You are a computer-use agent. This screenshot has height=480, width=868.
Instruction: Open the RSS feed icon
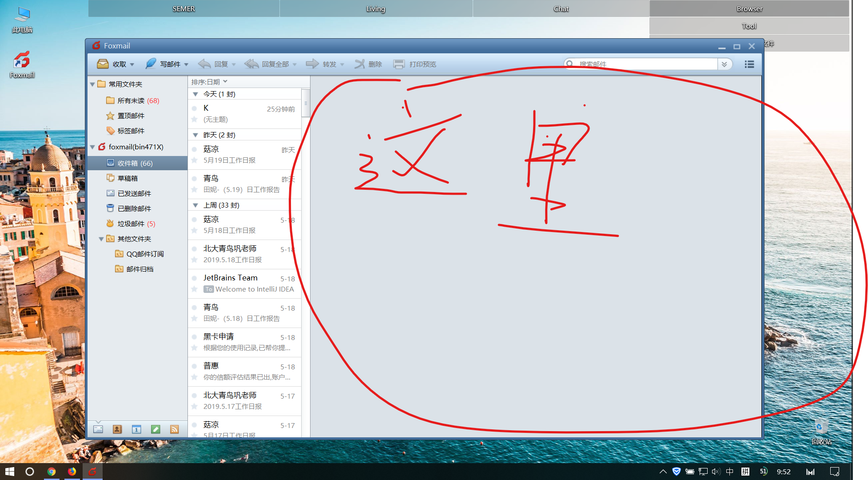tap(175, 429)
